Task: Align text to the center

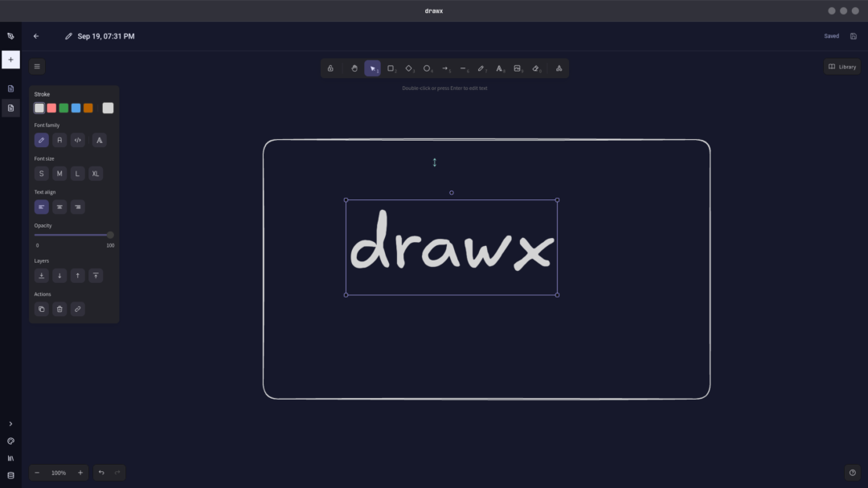Action: tap(59, 207)
